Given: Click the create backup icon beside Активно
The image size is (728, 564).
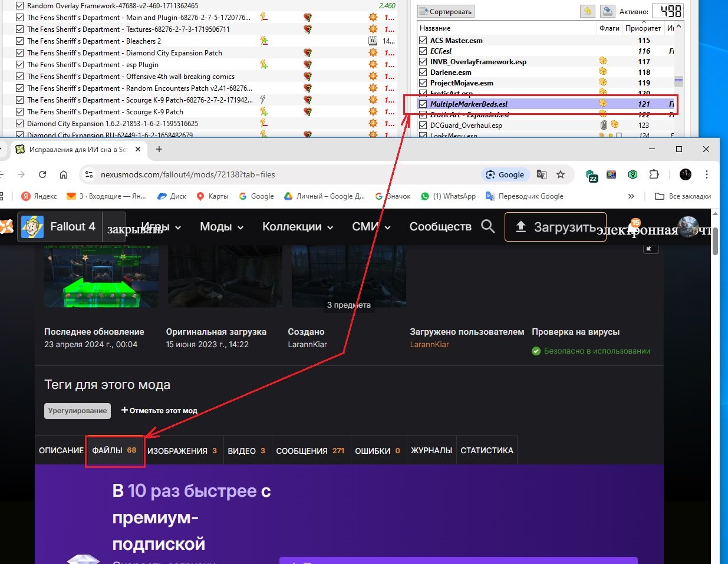Looking at the screenshot, I should coord(607,11).
